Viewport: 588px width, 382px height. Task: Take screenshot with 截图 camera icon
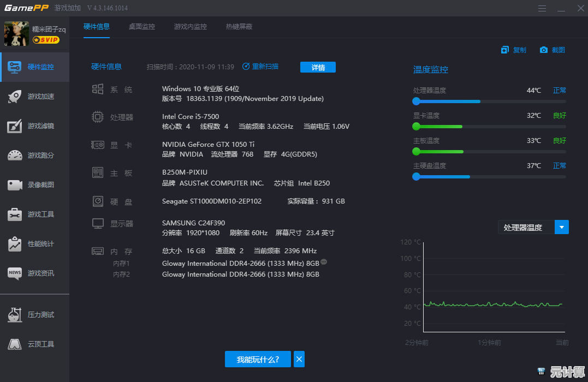(x=544, y=50)
